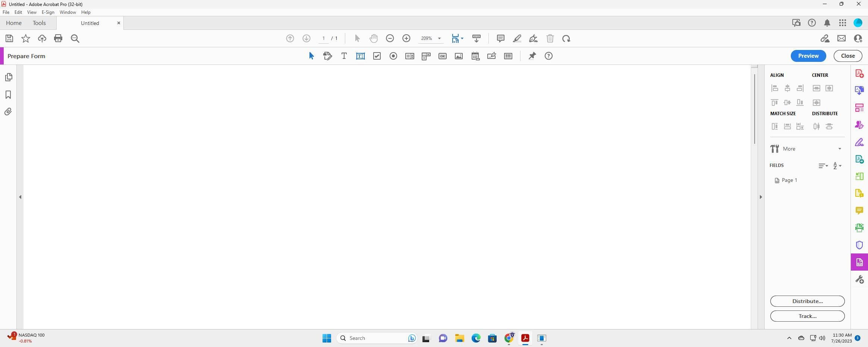This screenshot has width=868, height=347.
Task: Select the Hand pan tool
Action: (x=374, y=38)
